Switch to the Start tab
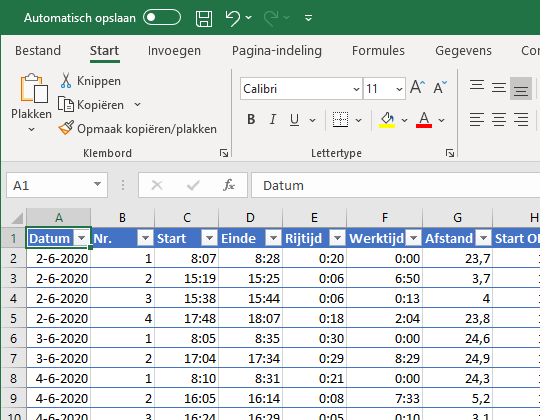This screenshot has height=420, width=540. 104,51
